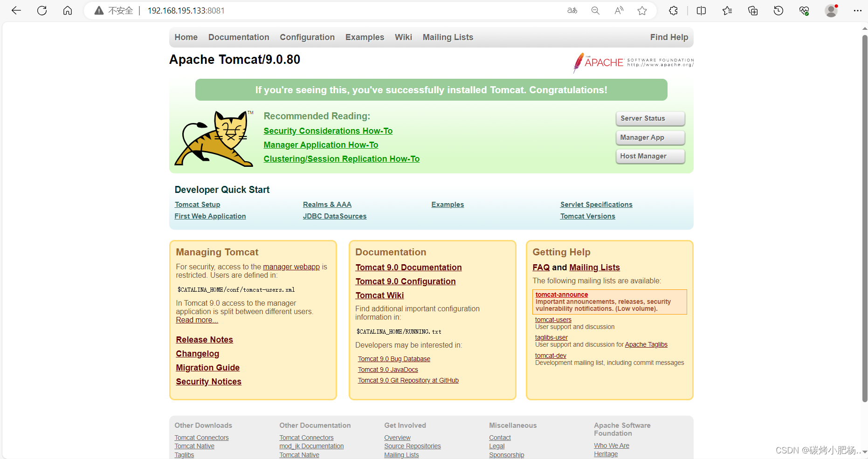
Task: Click the browser back arrow
Action: pos(16,11)
